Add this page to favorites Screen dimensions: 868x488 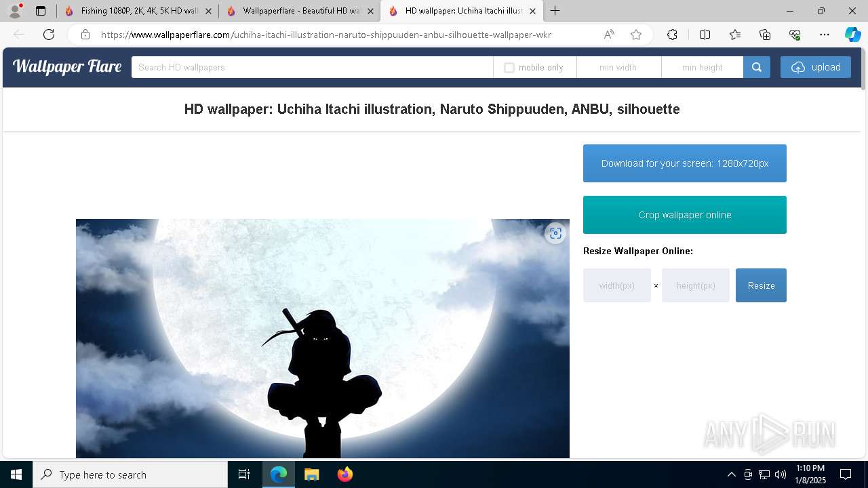[x=636, y=35]
